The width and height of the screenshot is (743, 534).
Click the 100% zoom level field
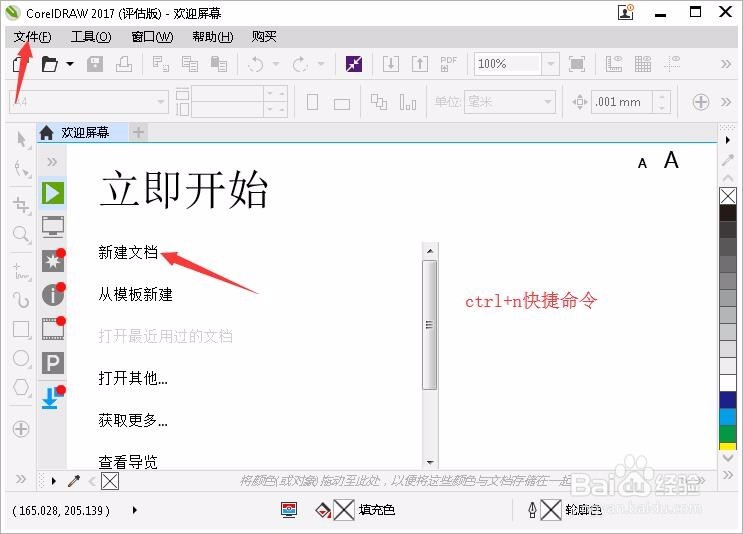508,63
